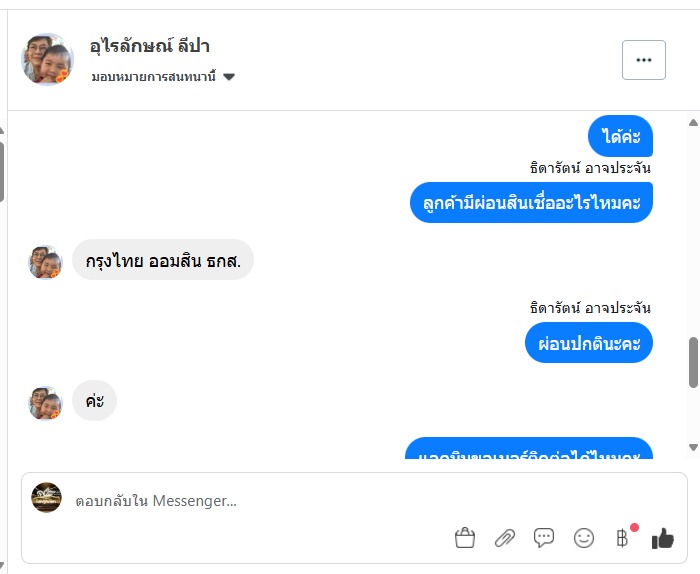Click the chat scrollbar thumb

(x=693, y=362)
